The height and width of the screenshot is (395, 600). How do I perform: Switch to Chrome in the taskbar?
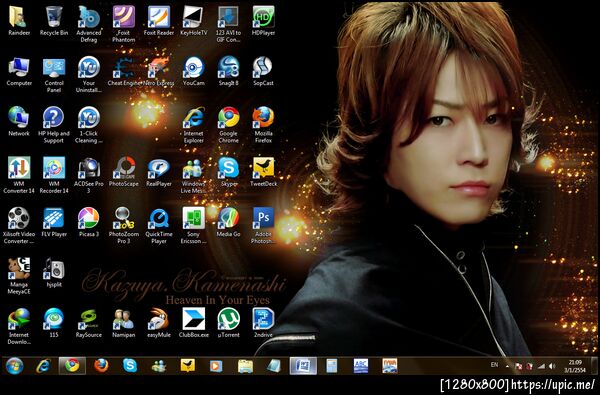[x=72, y=366]
